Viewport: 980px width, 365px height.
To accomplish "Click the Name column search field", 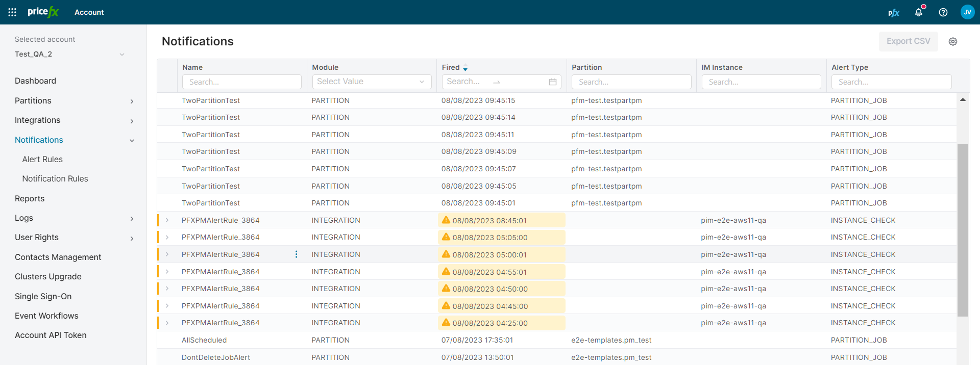I will click(x=241, y=82).
